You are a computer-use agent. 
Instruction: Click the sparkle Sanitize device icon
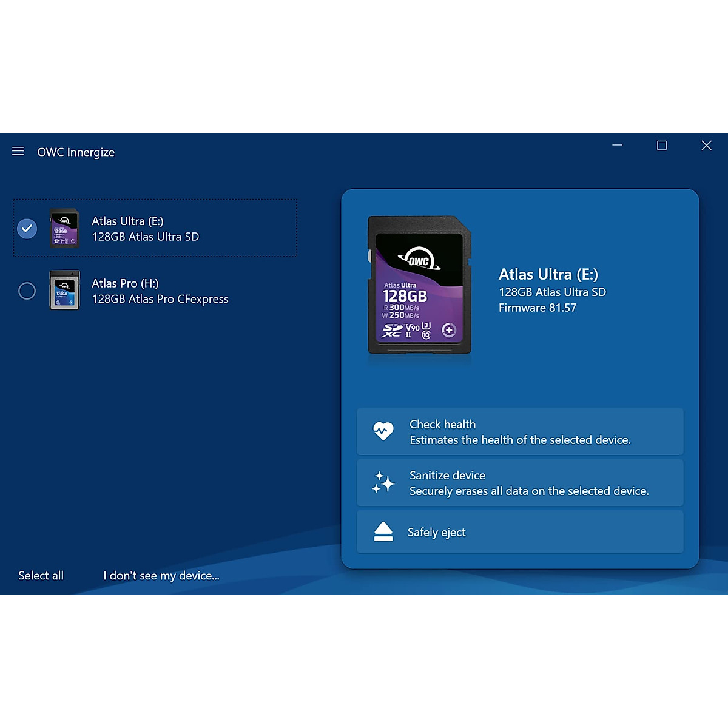click(383, 482)
